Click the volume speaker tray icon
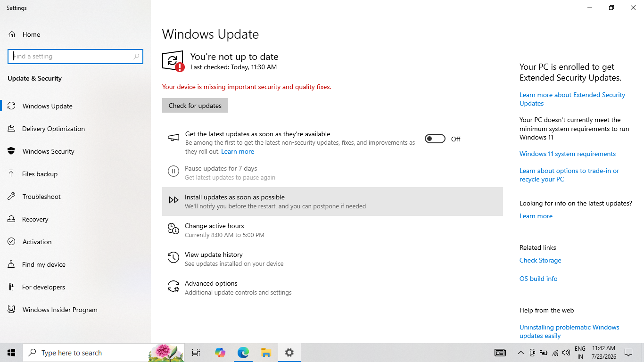Viewport: 644px width, 362px height. pyautogui.click(x=566, y=353)
